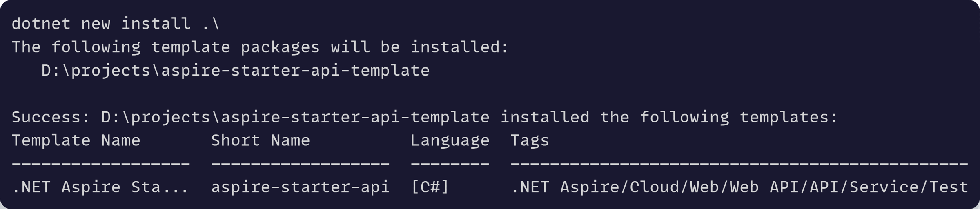This screenshot has height=209, width=980.
Task: Click the dashed separator under Tags
Action: click(739, 164)
